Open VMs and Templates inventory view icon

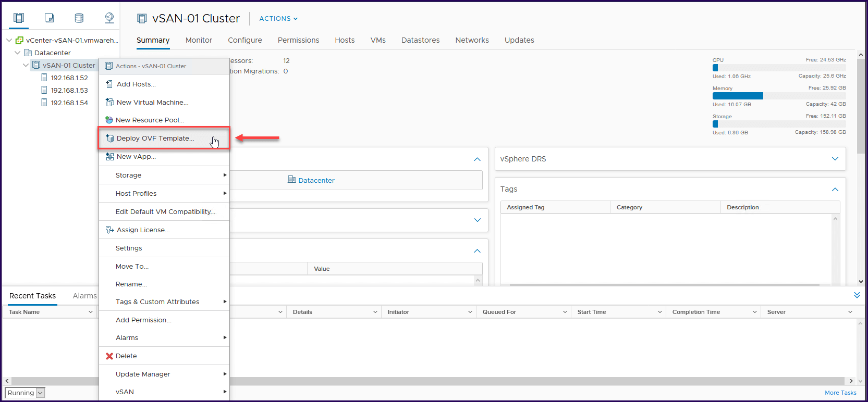[49, 18]
